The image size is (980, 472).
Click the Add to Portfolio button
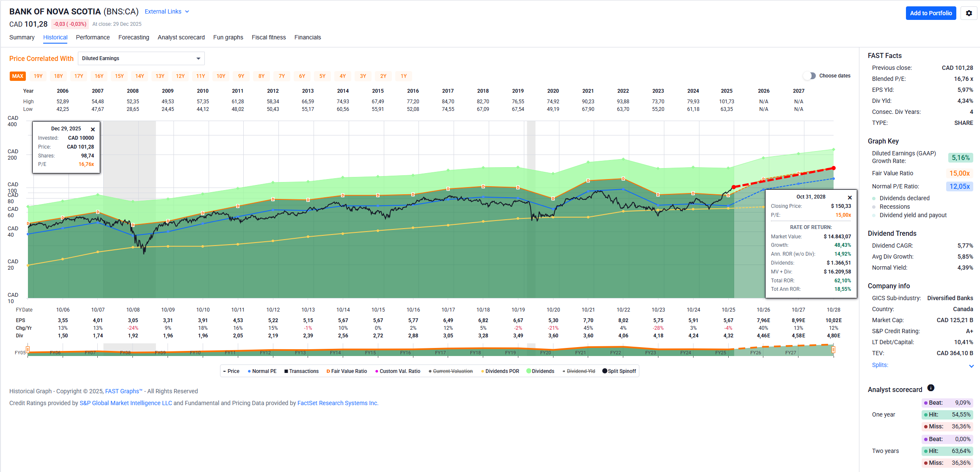(x=930, y=13)
